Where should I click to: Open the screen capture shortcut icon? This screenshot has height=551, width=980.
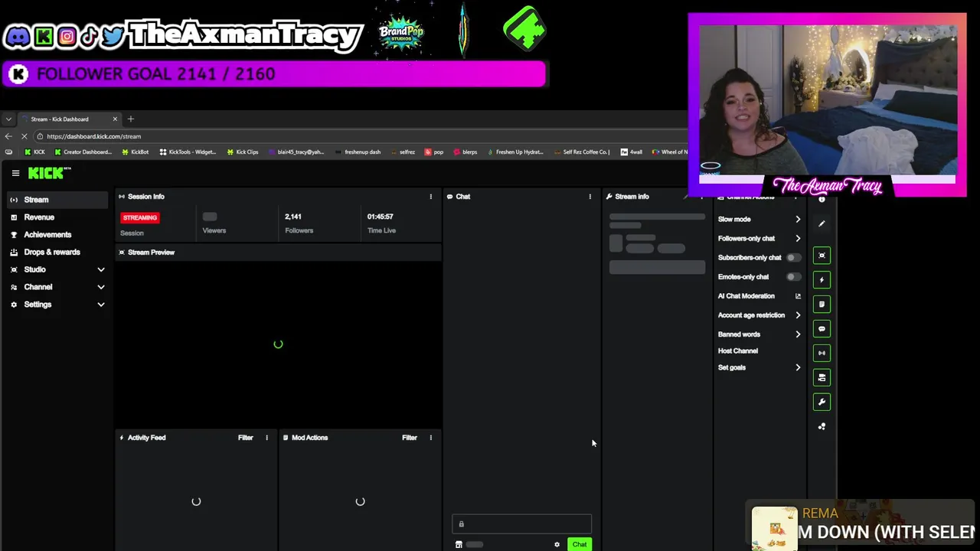822,256
